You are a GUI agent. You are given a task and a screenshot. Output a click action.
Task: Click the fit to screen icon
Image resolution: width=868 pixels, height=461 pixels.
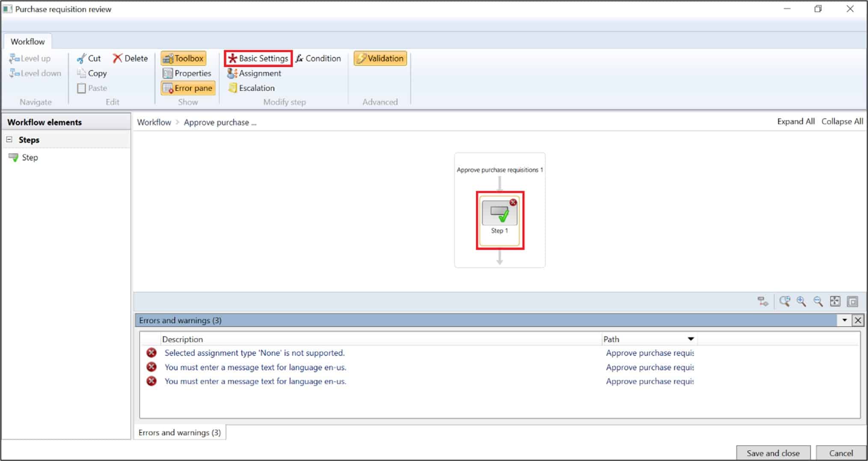[x=835, y=301]
